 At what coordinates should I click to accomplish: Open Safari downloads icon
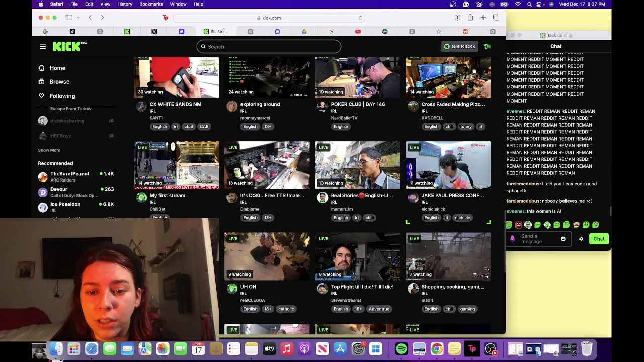tap(457, 18)
